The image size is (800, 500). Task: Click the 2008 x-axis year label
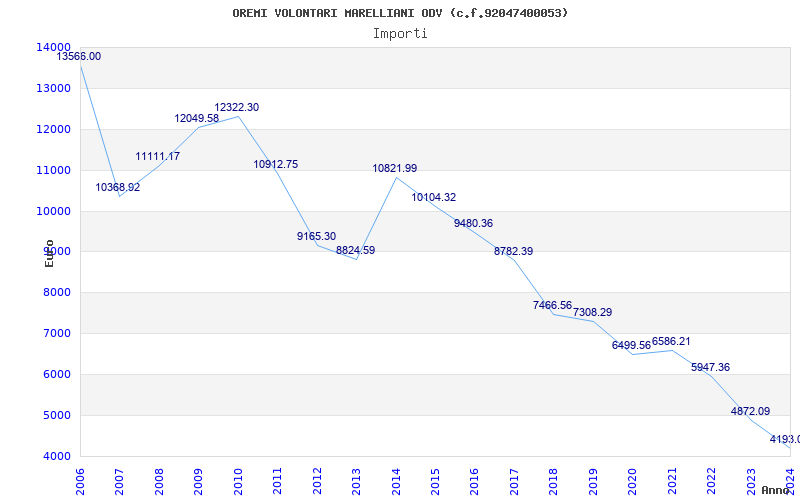click(x=159, y=481)
